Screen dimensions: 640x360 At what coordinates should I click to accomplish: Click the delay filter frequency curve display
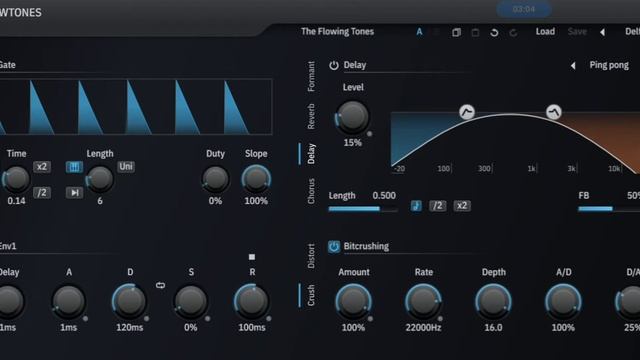point(516,143)
